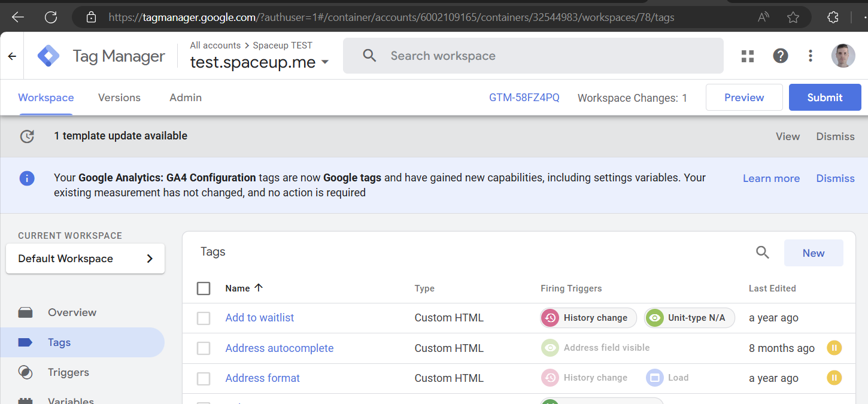Check the Address format row checkbox
Screen dimensions: 868x404
[x=204, y=378]
